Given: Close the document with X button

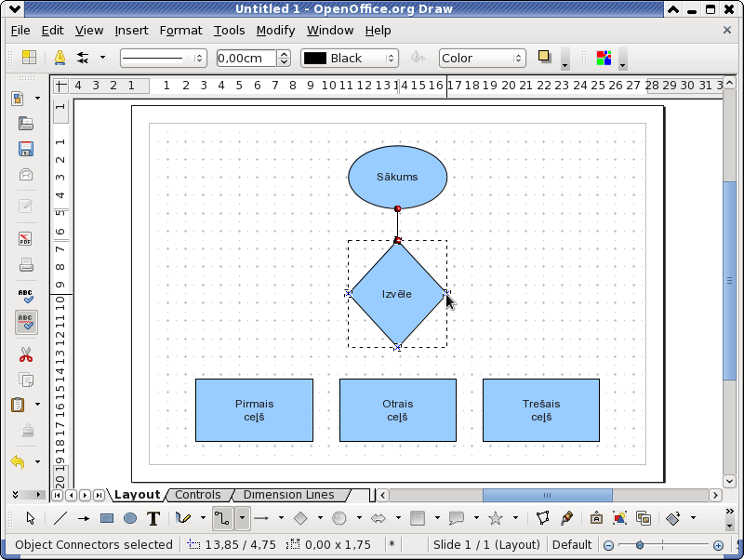Looking at the screenshot, I should click(727, 30).
